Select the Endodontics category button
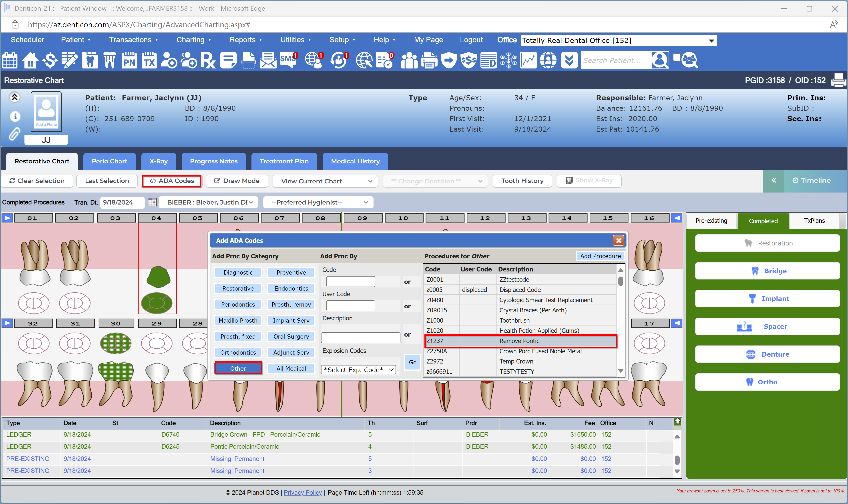 [291, 288]
